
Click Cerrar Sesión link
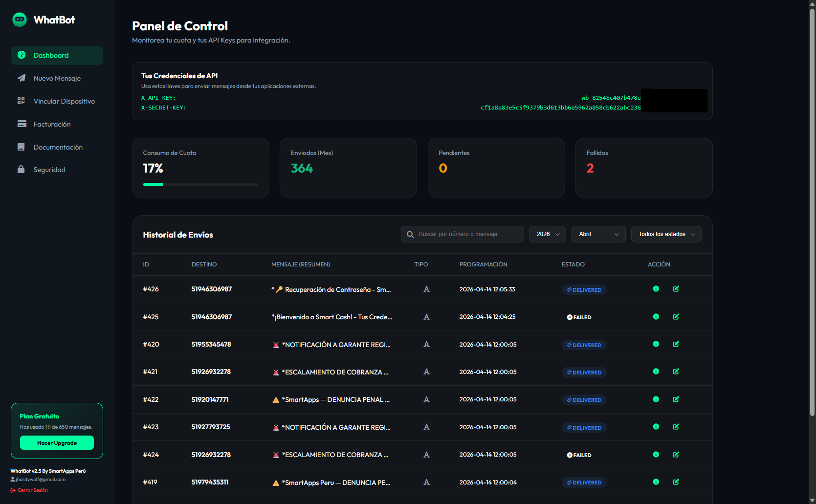pos(29,490)
